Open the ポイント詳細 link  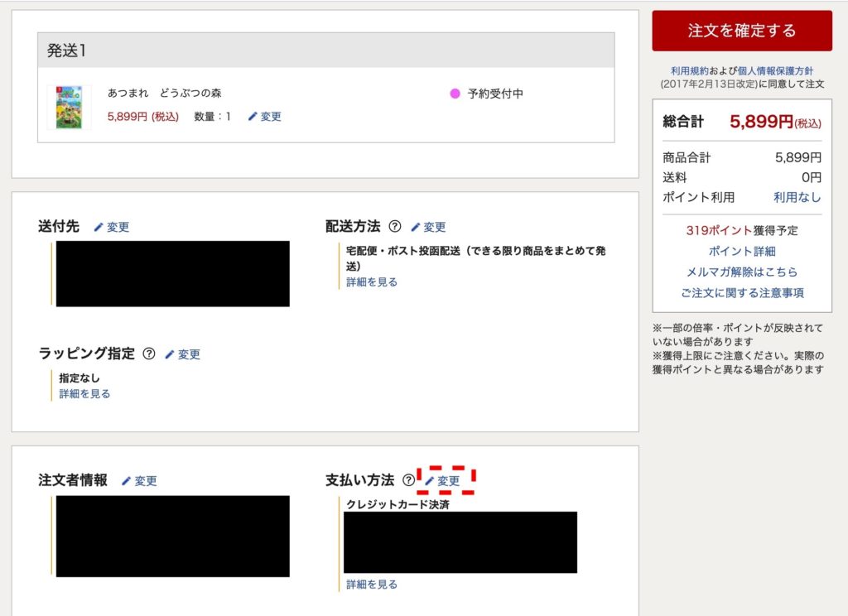(x=742, y=251)
